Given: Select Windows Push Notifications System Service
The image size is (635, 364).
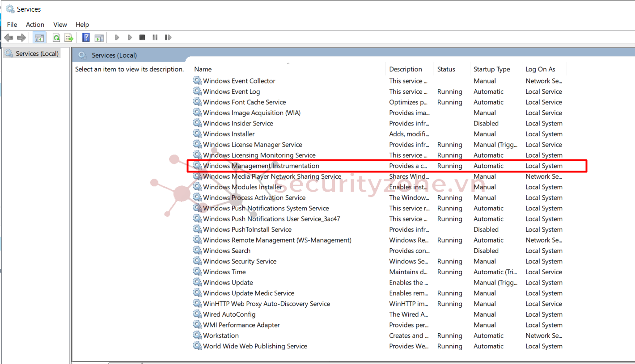Looking at the screenshot, I should [x=266, y=209].
